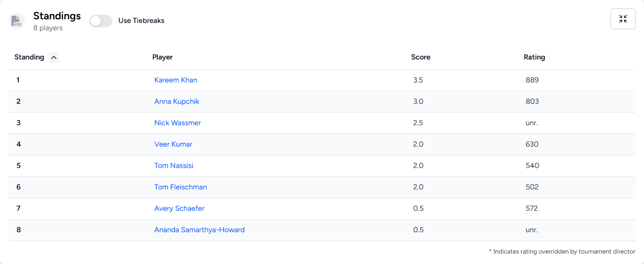
Task: Open Kareem Khan's player profile
Action: 176,80
